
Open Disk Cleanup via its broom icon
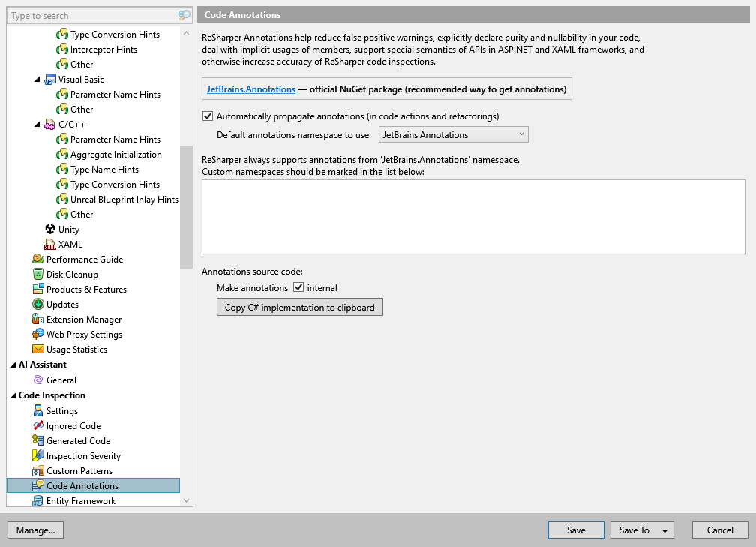click(39, 274)
